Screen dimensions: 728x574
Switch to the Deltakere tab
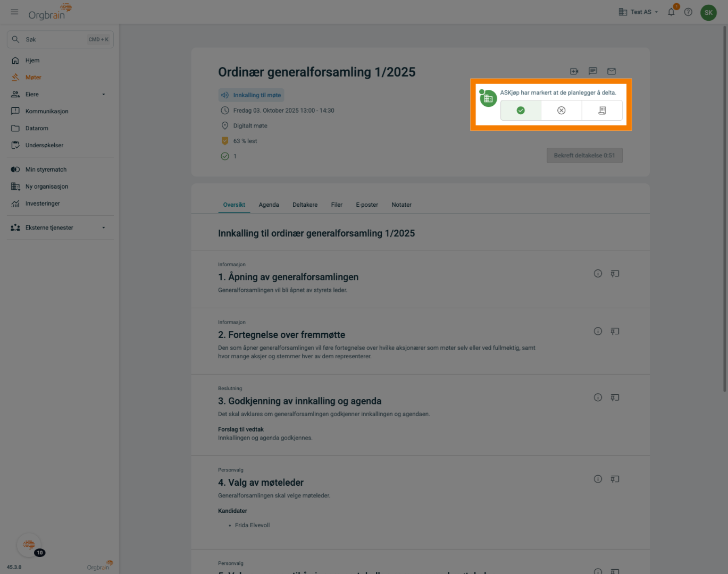305,205
